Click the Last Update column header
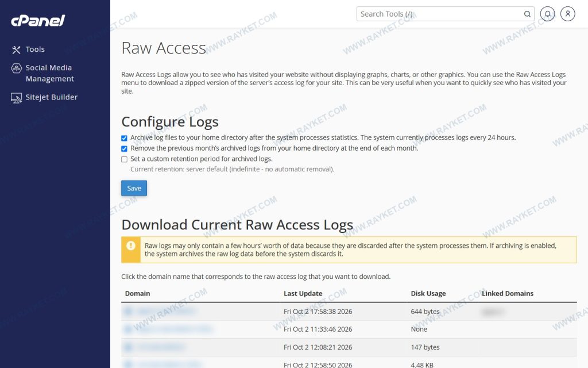The height and width of the screenshot is (368, 588). [303, 293]
